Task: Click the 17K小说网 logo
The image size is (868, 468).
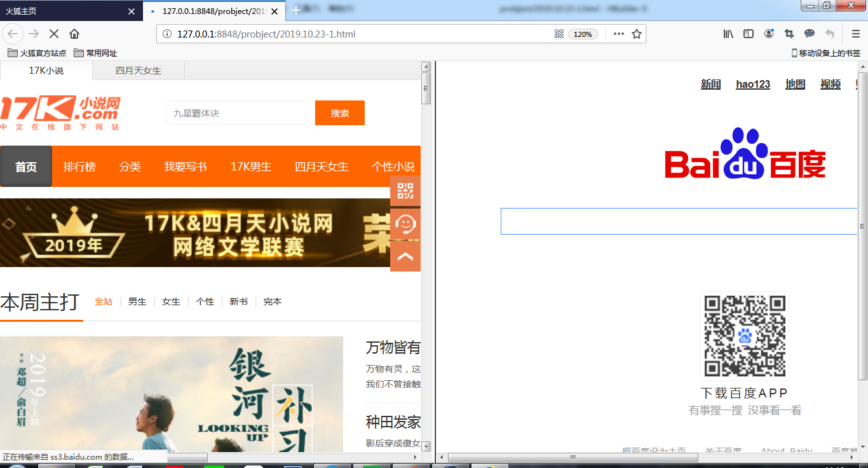Action: tap(60, 113)
